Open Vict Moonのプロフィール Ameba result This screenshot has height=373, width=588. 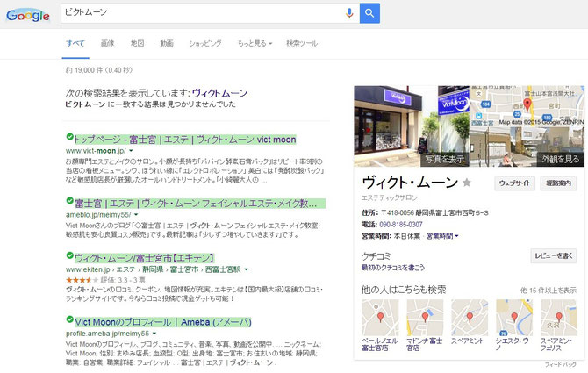coord(162,322)
